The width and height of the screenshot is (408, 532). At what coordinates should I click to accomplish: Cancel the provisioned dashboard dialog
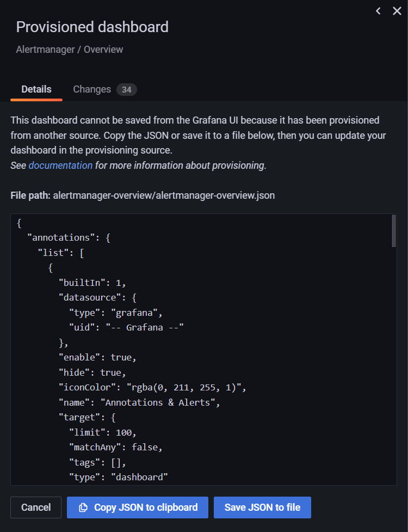pos(36,507)
